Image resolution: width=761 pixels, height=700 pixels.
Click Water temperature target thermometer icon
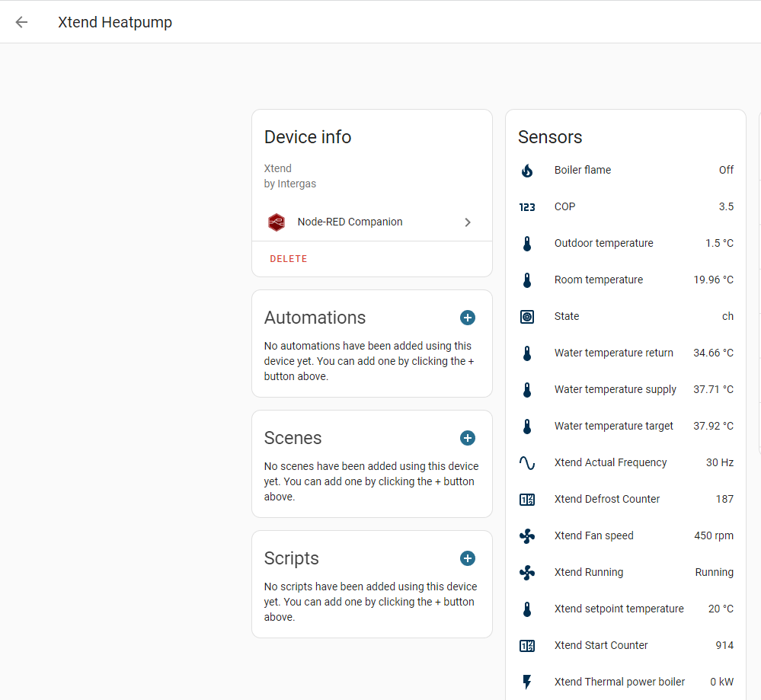click(x=527, y=427)
